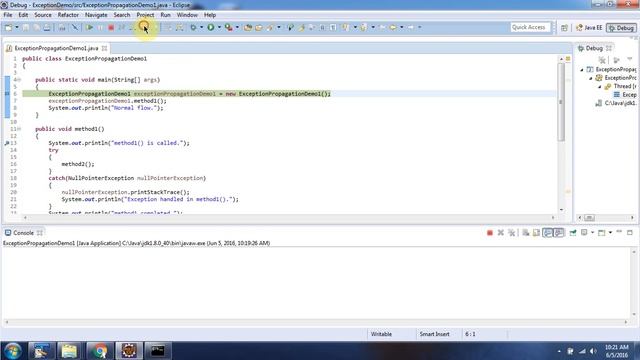Click breakpoint marker on line 6

pyautogui.click(x=7, y=94)
